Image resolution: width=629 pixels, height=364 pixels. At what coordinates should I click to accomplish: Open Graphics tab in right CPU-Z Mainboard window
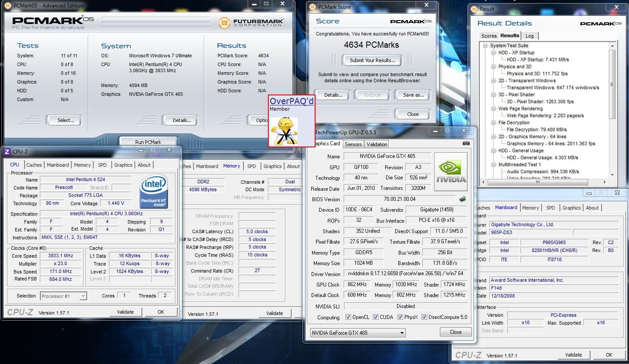coord(571,208)
